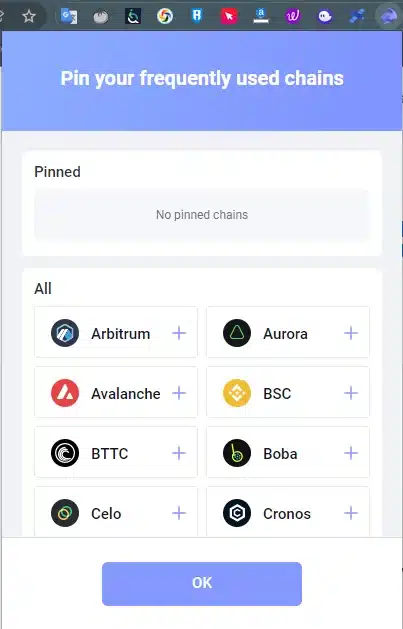This screenshot has height=629, width=403.
Task: Pin the Boba chain
Action: [x=351, y=453]
